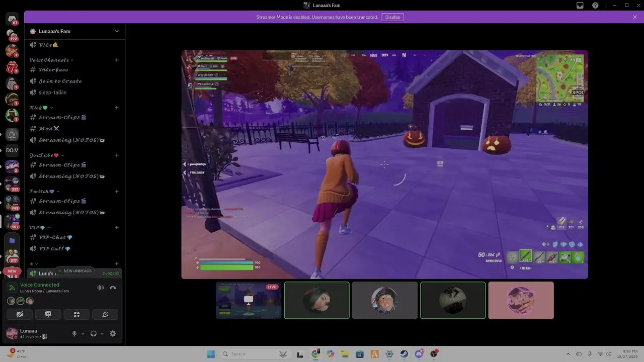This screenshot has height=362, width=644.
Task: Open the Help question mark icon
Action: 595,6
